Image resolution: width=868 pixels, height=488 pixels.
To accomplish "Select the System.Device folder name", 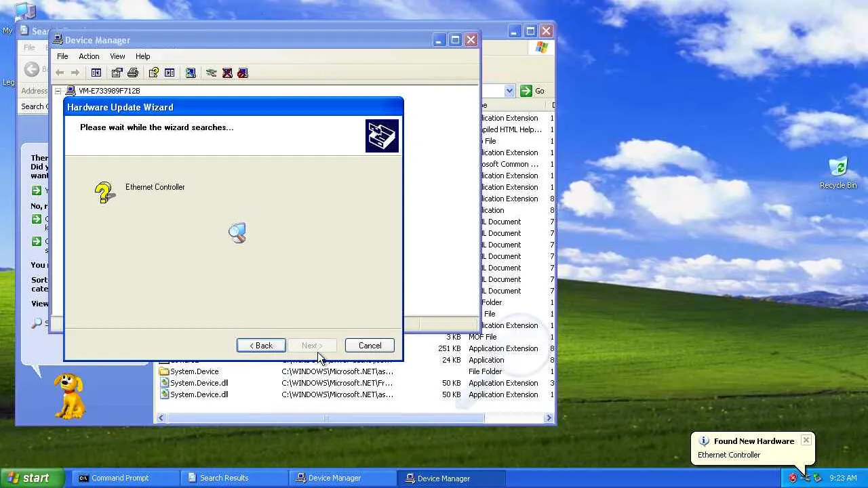I will point(194,371).
